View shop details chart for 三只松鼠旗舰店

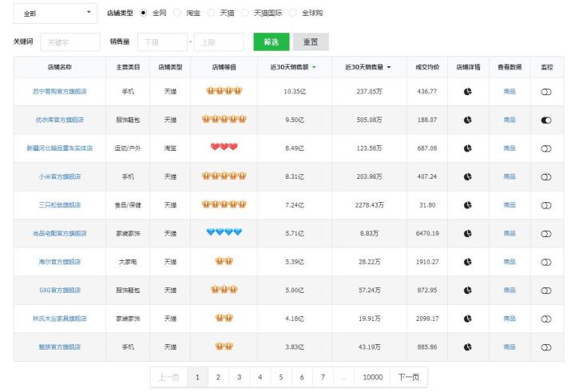467,205
